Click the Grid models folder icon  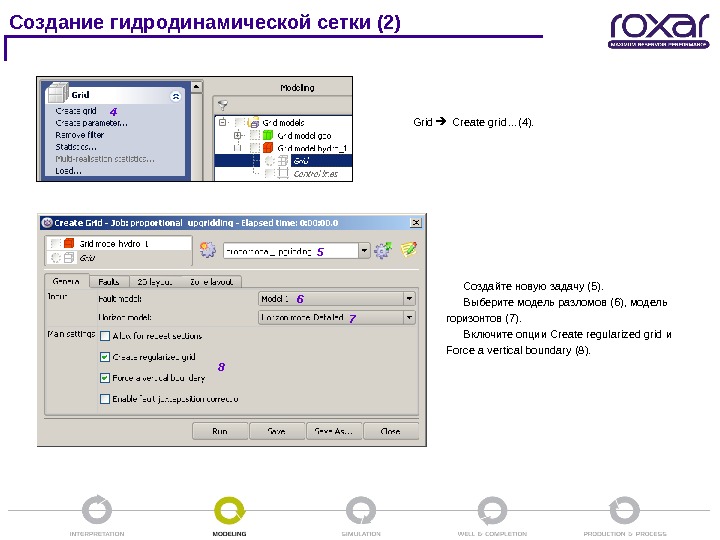[253, 123]
